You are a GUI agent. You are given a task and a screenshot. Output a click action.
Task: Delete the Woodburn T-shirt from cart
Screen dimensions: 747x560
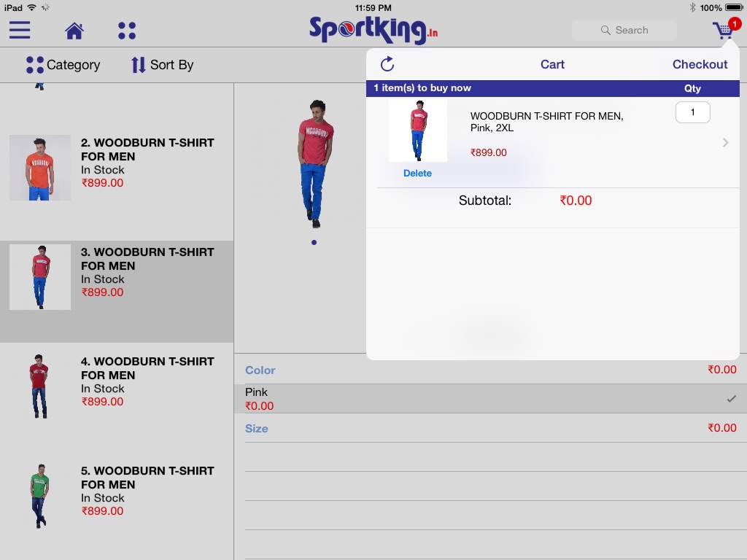[417, 174]
